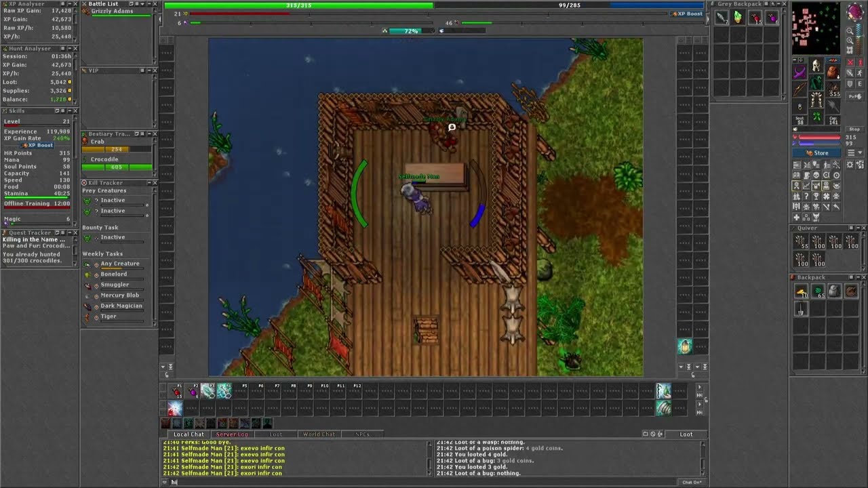Enable defensive shield combat mode
This screenshot has height=488, width=868.
(x=850, y=84)
